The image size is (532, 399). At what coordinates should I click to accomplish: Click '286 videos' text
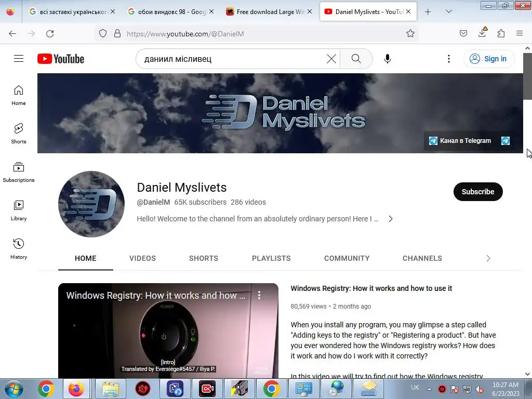[248, 202]
